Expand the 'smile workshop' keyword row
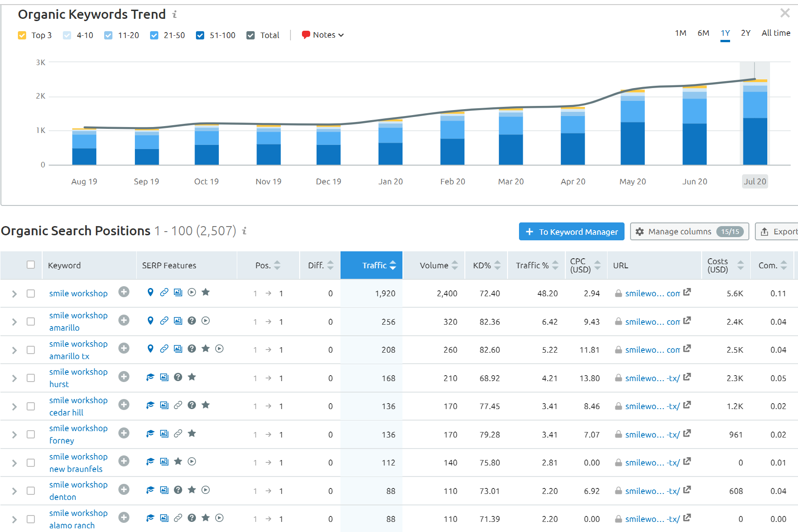This screenshot has height=532, width=798. pyautogui.click(x=14, y=294)
